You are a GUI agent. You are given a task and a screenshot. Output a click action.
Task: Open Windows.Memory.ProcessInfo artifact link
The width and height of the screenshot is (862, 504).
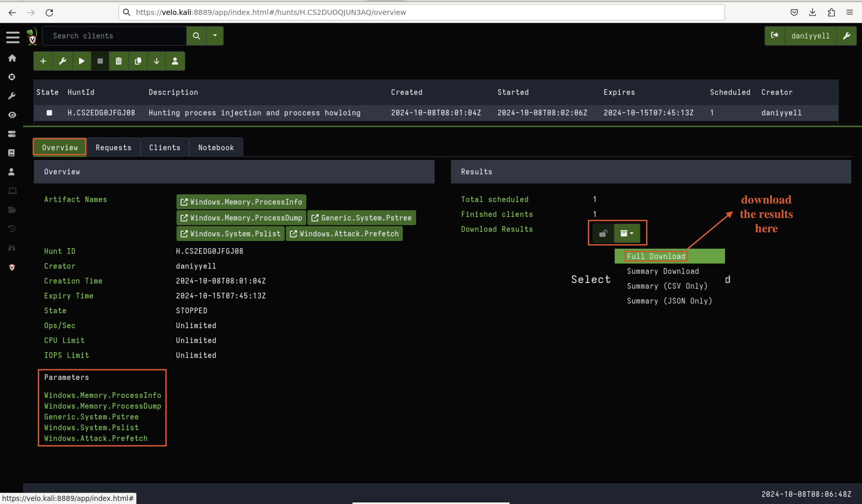pyautogui.click(x=241, y=202)
